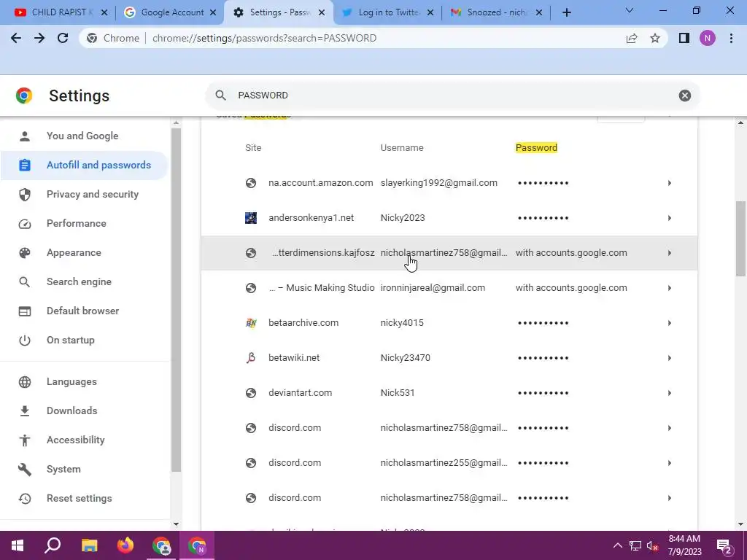Expand the betaarchive.com entry arrow
This screenshot has width=747, height=560.
point(670,323)
